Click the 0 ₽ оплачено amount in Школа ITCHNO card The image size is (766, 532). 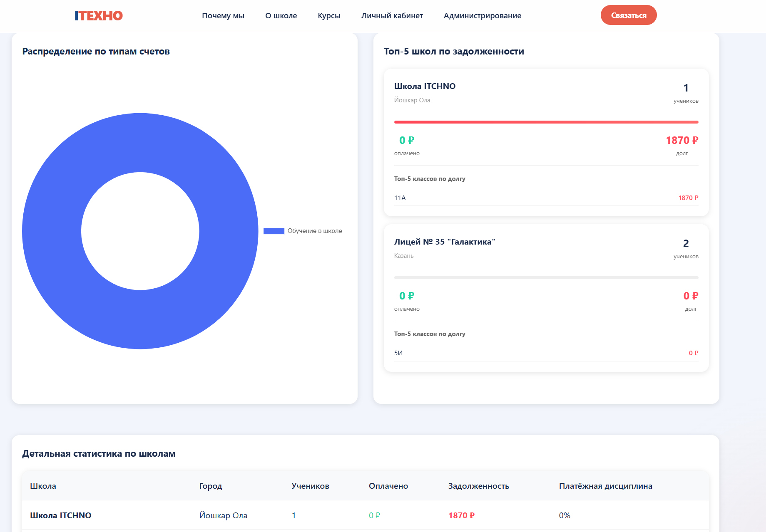[407, 141]
